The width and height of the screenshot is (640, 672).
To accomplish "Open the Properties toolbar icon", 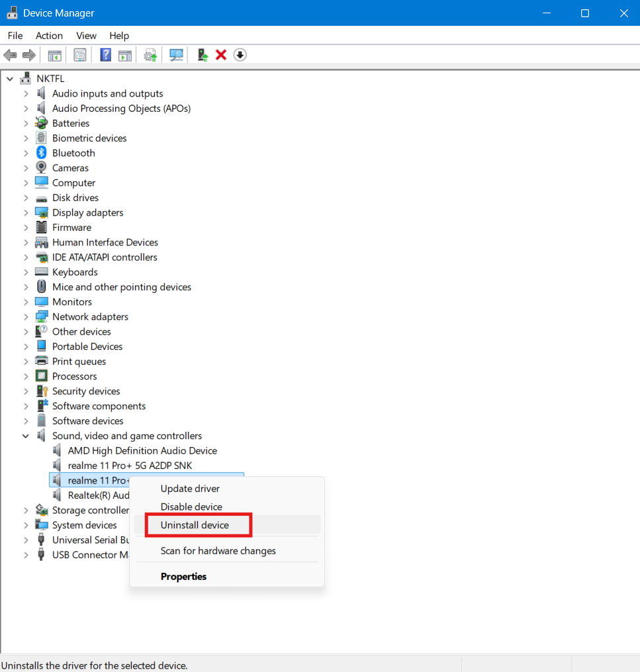I will pos(80,55).
